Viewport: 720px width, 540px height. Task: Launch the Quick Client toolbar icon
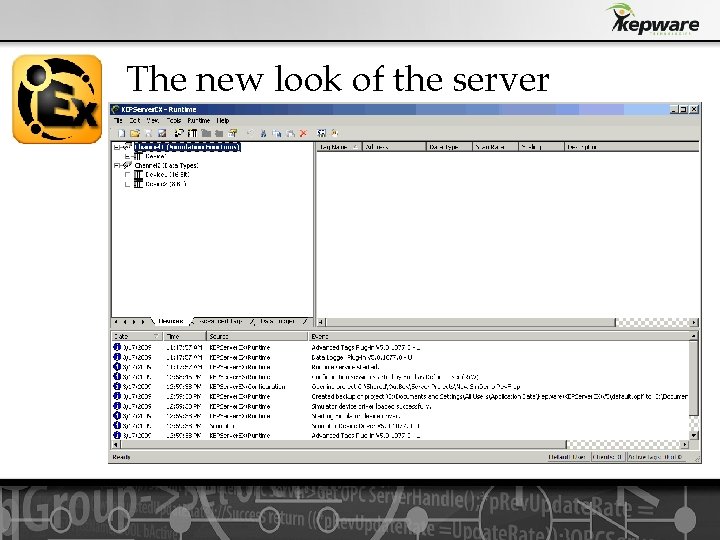321,133
